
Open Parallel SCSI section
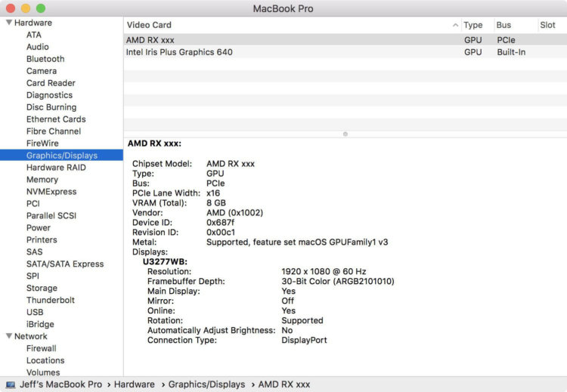tap(51, 216)
